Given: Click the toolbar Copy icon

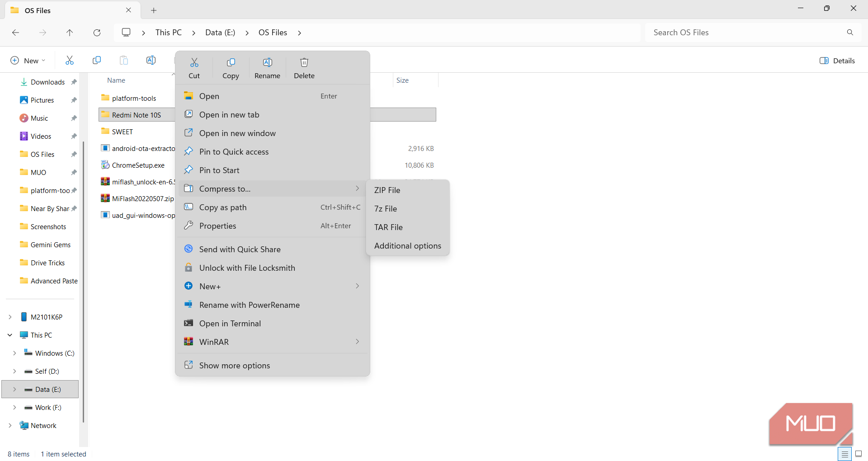Looking at the screenshot, I should [x=97, y=60].
